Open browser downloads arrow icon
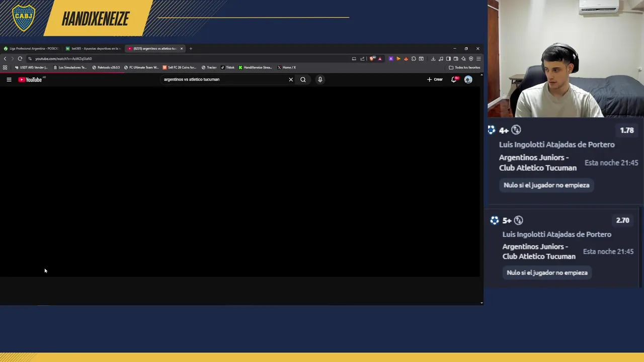Screen dimensions: 644x362 click(x=433, y=59)
